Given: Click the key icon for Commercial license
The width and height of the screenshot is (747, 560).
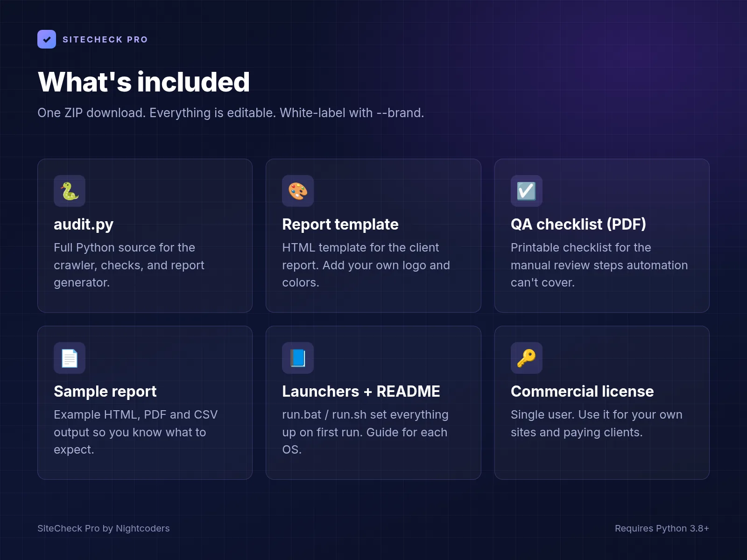Looking at the screenshot, I should pyautogui.click(x=527, y=358).
